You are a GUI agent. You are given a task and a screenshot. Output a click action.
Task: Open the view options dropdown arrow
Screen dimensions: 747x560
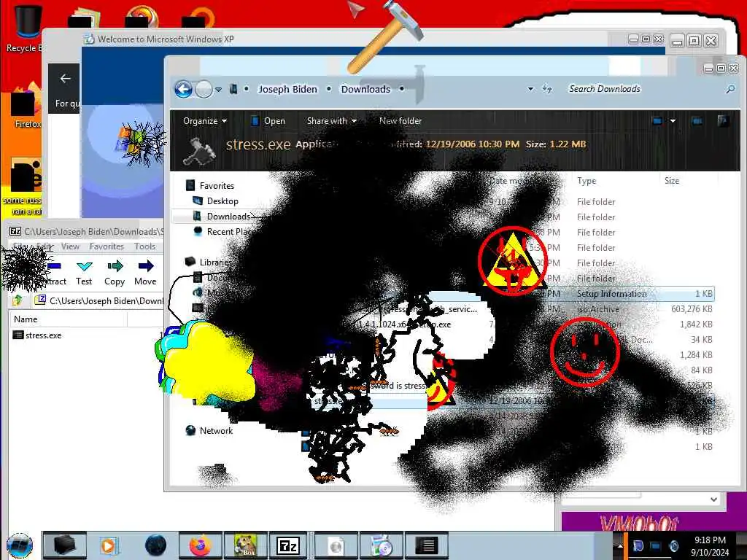click(x=673, y=121)
